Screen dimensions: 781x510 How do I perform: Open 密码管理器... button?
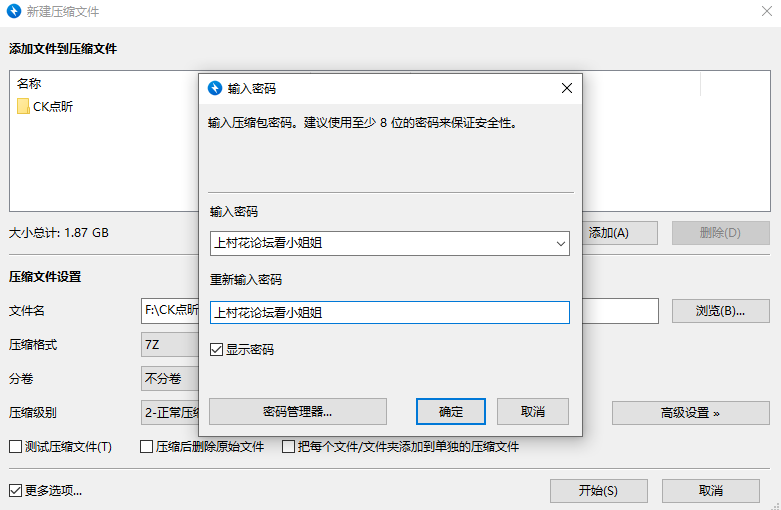tap(297, 411)
